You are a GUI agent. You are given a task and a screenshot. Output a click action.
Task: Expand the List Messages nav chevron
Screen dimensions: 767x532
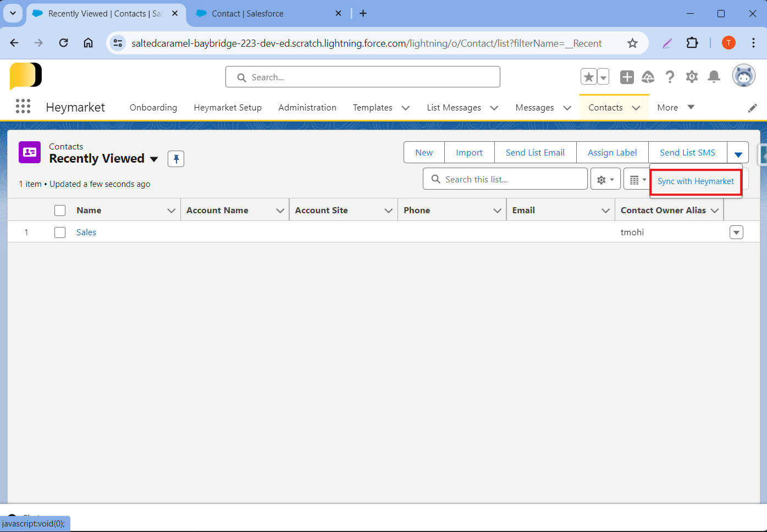pyautogui.click(x=494, y=108)
